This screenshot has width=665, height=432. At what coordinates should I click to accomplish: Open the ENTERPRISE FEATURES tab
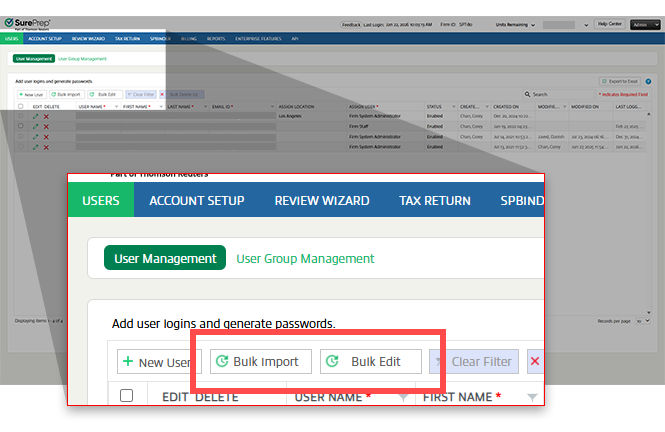[258, 39]
